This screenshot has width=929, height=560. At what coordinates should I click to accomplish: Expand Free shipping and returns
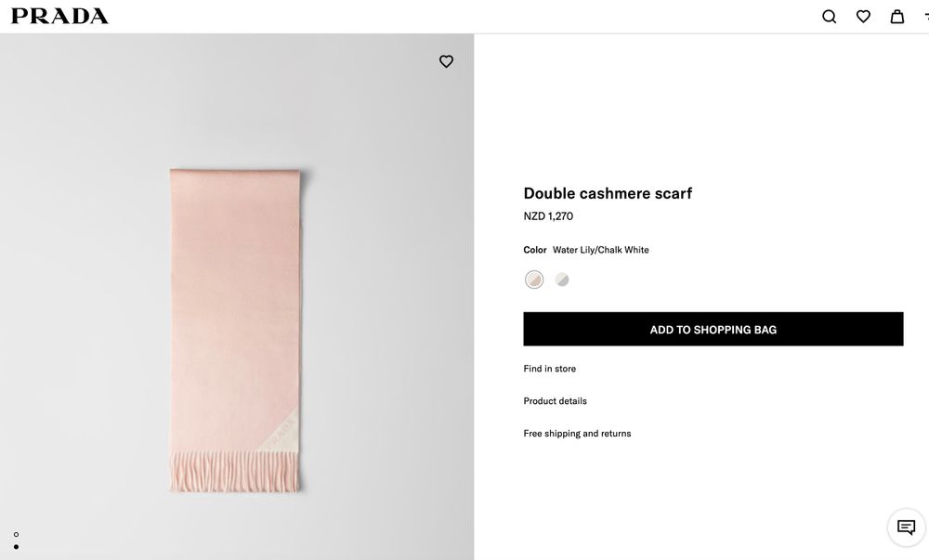(577, 433)
